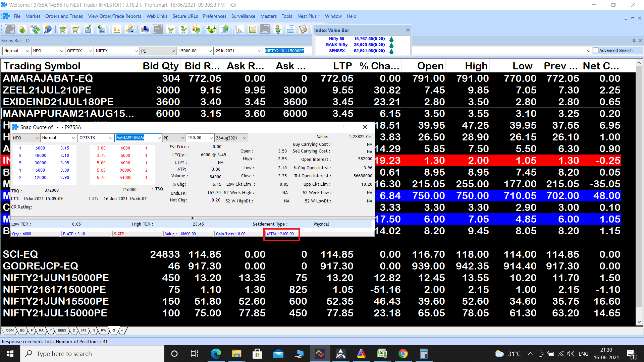
Task: Click the multicolor bar chart toolbar icon
Action: coord(239,29)
